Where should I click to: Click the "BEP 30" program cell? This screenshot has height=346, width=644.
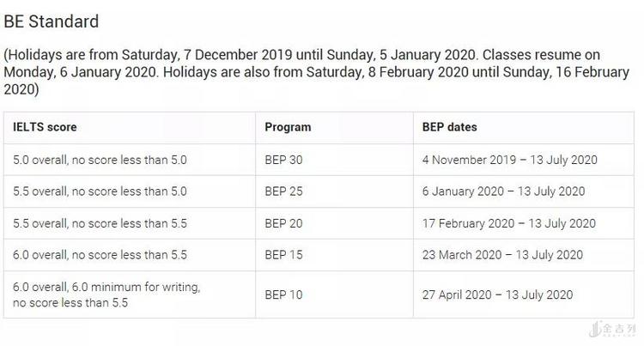[283, 160]
